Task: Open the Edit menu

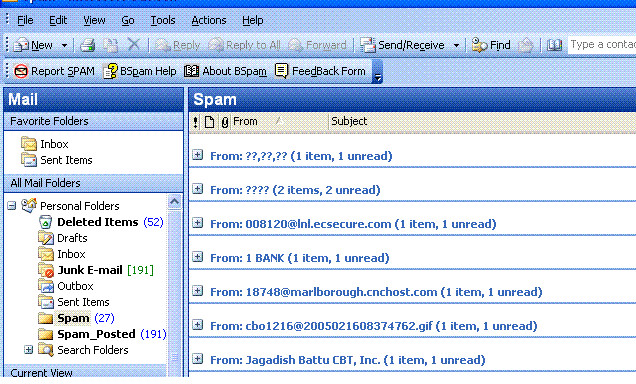Action: (x=58, y=20)
